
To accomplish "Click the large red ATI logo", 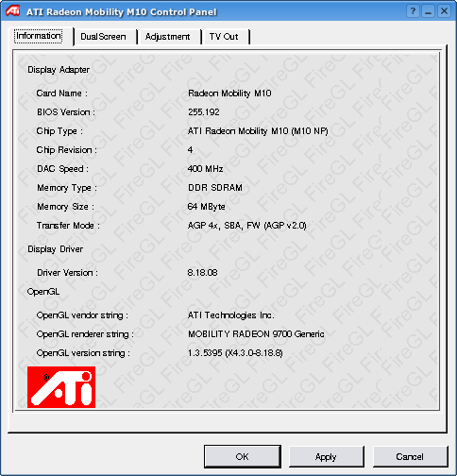I will pos(61,387).
